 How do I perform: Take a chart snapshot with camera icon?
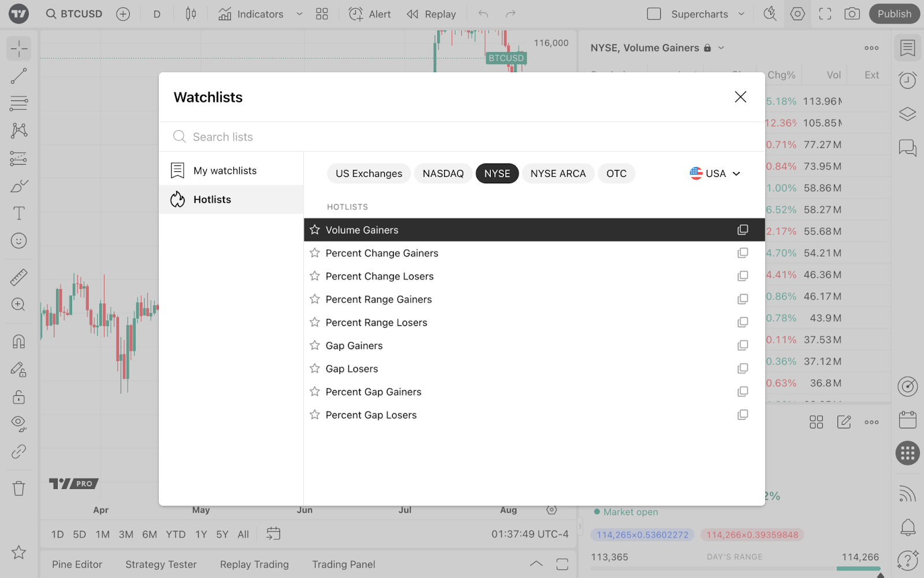pyautogui.click(x=852, y=14)
